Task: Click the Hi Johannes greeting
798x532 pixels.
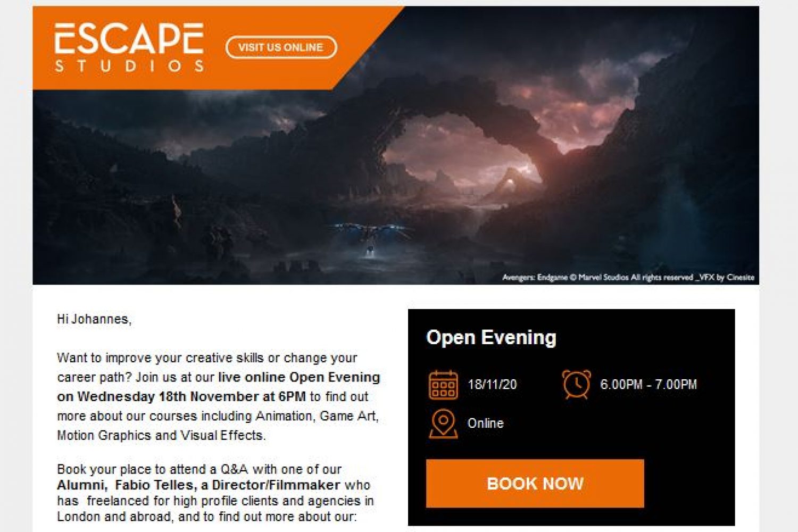Action: point(94,319)
